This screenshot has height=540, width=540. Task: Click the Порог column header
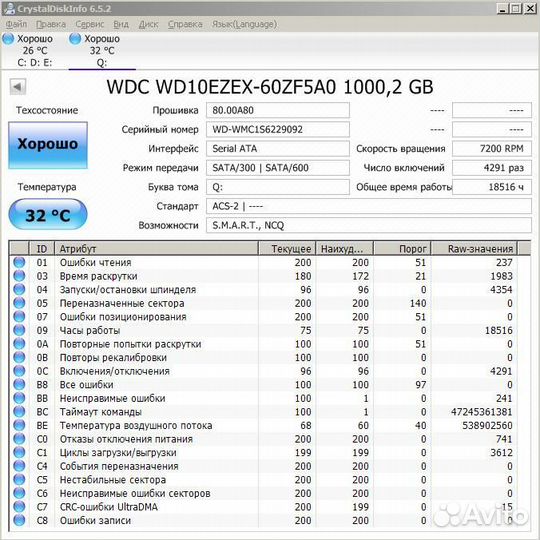[402, 248]
